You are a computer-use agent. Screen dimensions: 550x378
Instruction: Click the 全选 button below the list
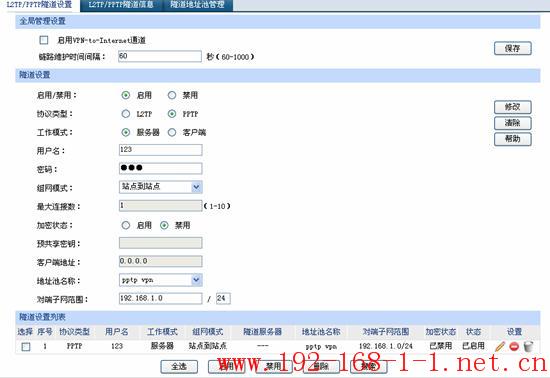point(179,367)
